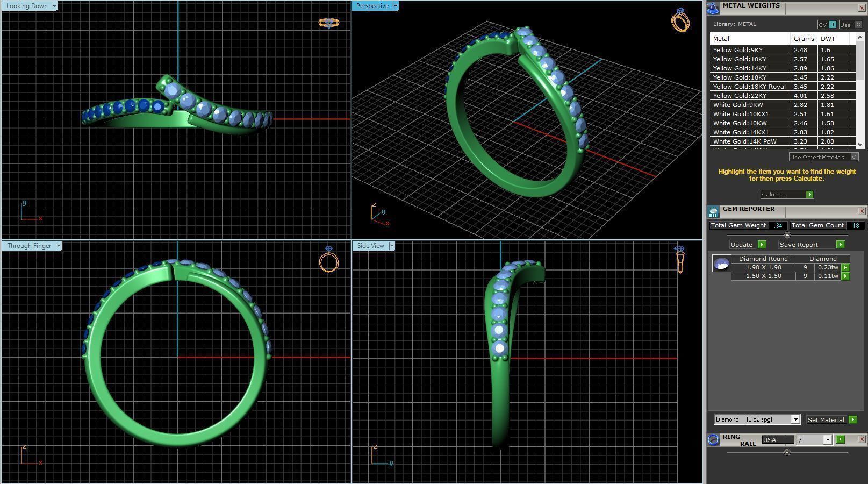Click the Through Finger viewport label
This screenshot has height=484, width=868.
pos(30,246)
